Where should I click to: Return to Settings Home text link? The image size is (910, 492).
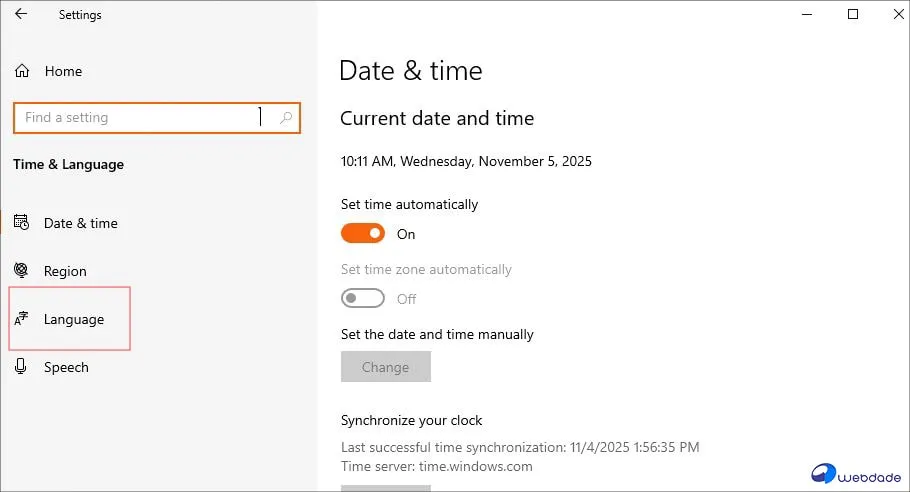(63, 71)
